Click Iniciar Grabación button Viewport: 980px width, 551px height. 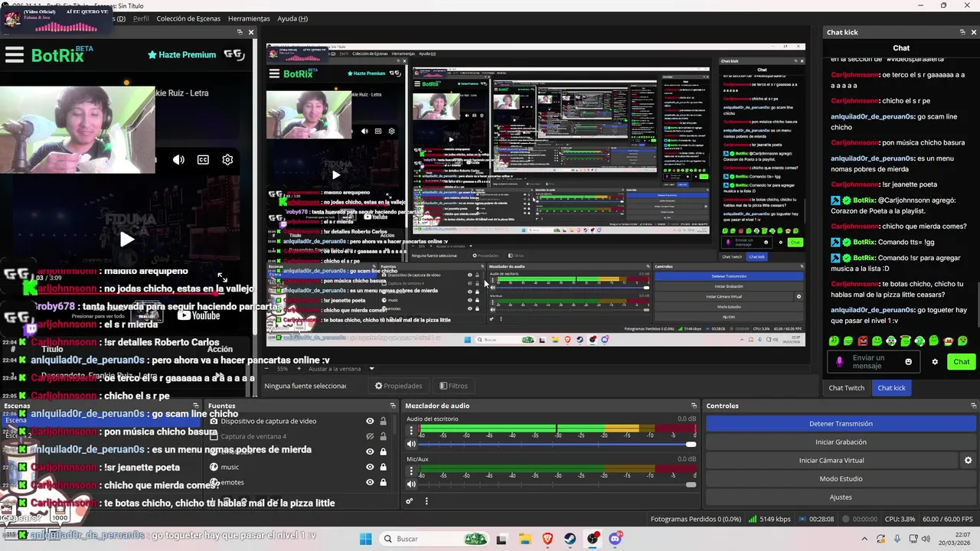pyautogui.click(x=841, y=442)
